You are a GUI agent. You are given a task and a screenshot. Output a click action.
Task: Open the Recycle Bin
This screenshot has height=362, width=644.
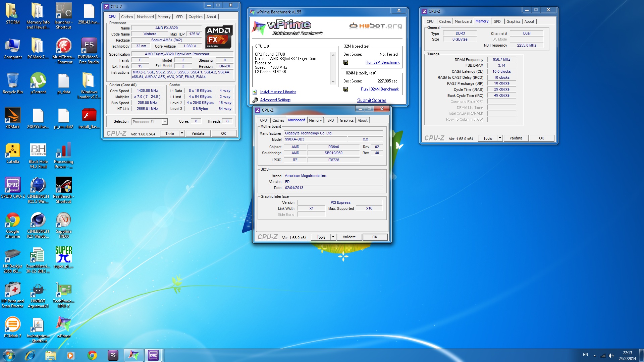pyautogui.click(x=13, y=83)
